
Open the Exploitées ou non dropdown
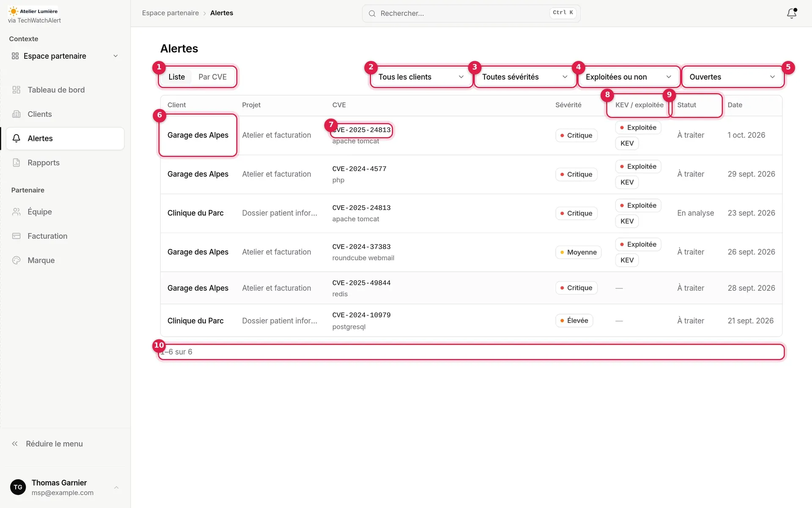coord(628,77)
